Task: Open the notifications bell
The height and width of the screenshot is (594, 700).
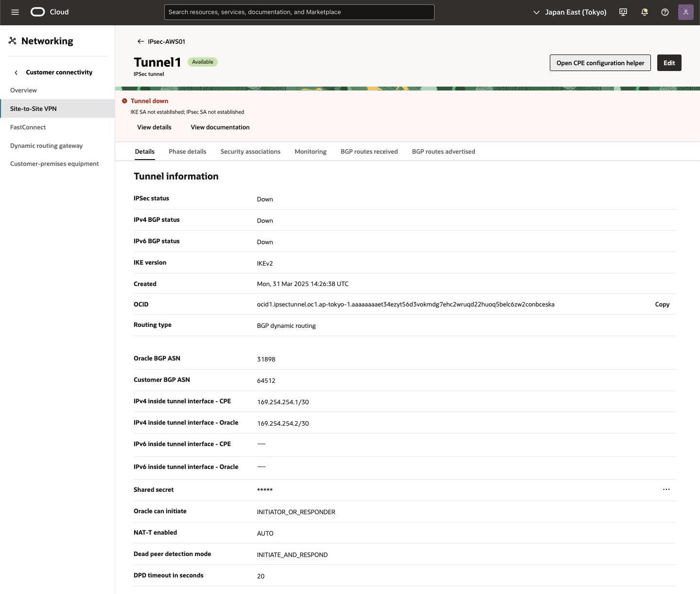Action: point(644,12)
